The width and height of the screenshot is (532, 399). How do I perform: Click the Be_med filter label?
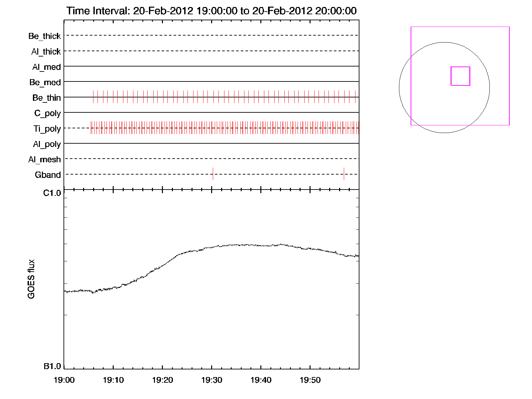point(45,82)
